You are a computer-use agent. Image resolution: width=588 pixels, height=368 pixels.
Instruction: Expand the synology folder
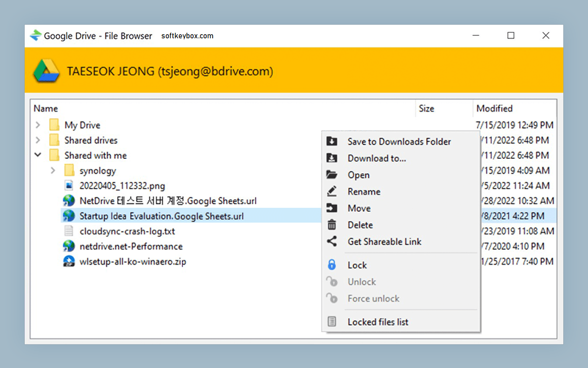[x=53, y=170]
